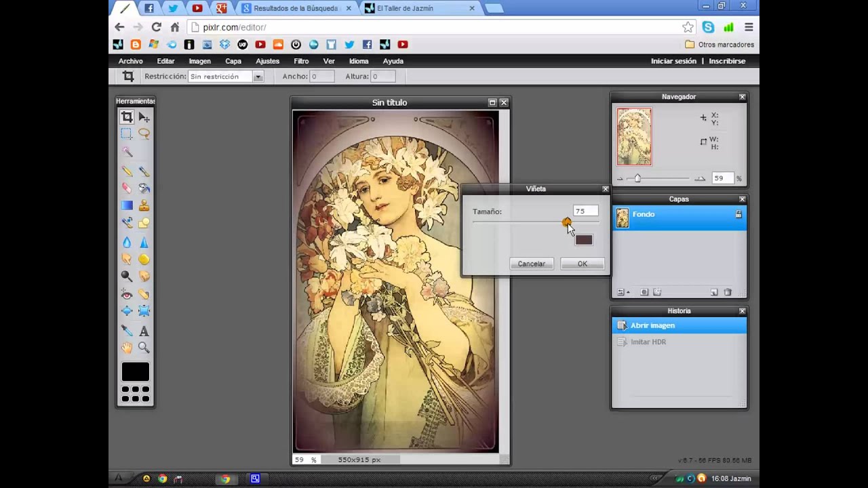Click the Altura input field
Viewport: 868px width, 488px height.
[x=383, y=77]
